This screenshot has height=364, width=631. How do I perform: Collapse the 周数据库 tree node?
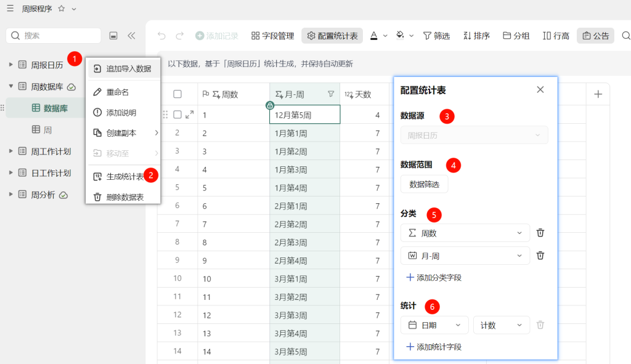(11, 86)
